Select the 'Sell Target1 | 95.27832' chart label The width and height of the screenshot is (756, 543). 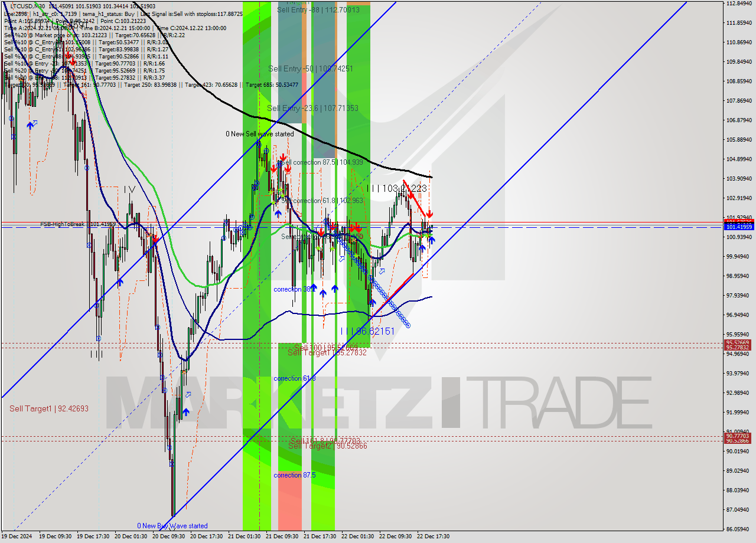327,352
